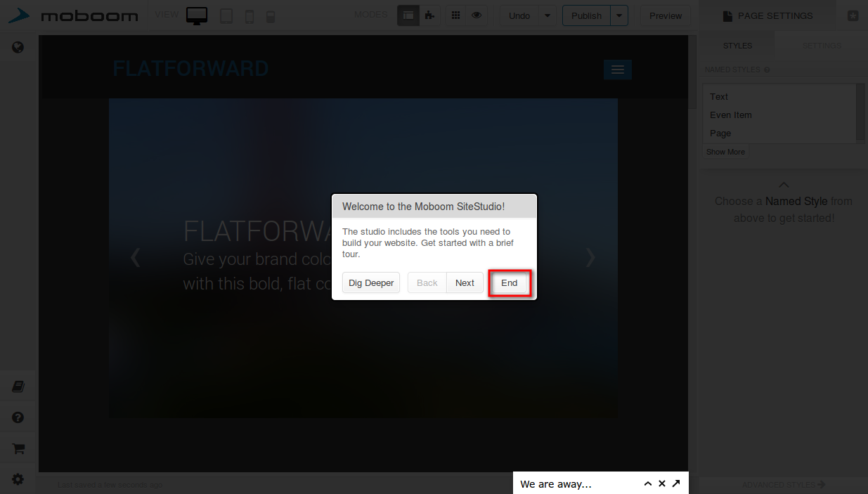Open the shopping cart icon
This screenshot has width=868, height=494.
coord(18,448)
